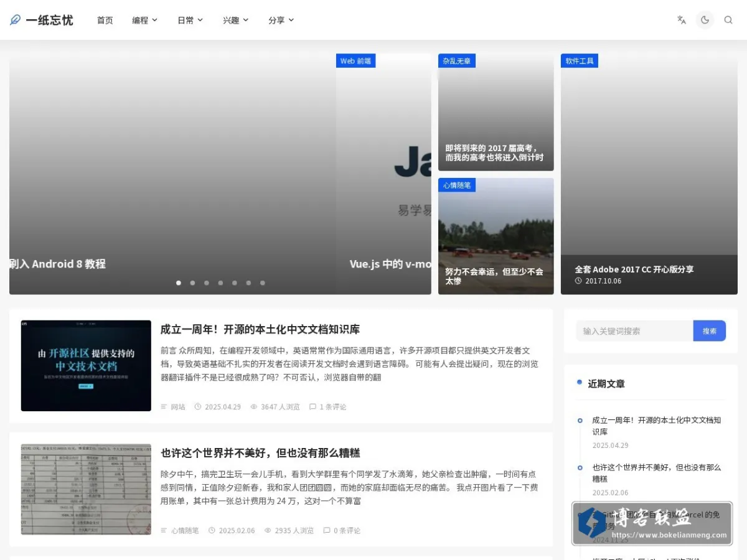
Task: Open the 即将到来的 2017 届高考 card
Action: coord(496,112)
